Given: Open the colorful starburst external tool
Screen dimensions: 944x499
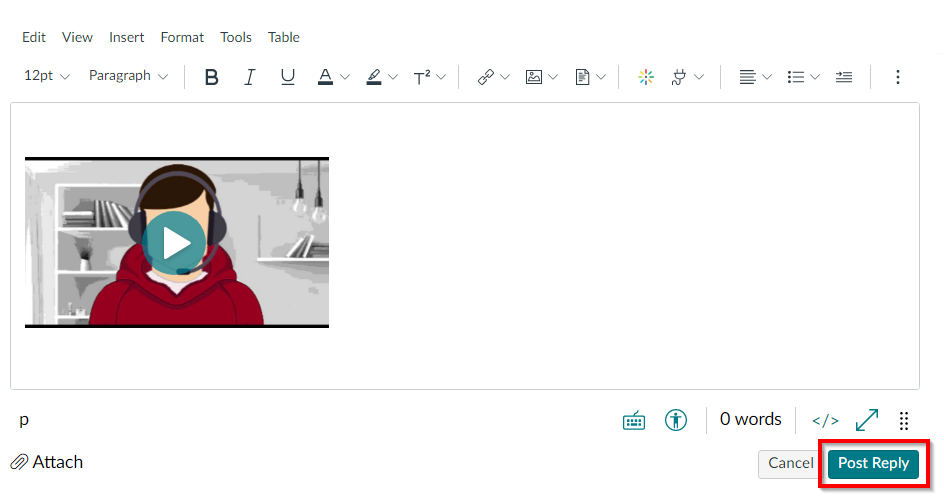Looking at the screenshot, I should click(646, 77).
